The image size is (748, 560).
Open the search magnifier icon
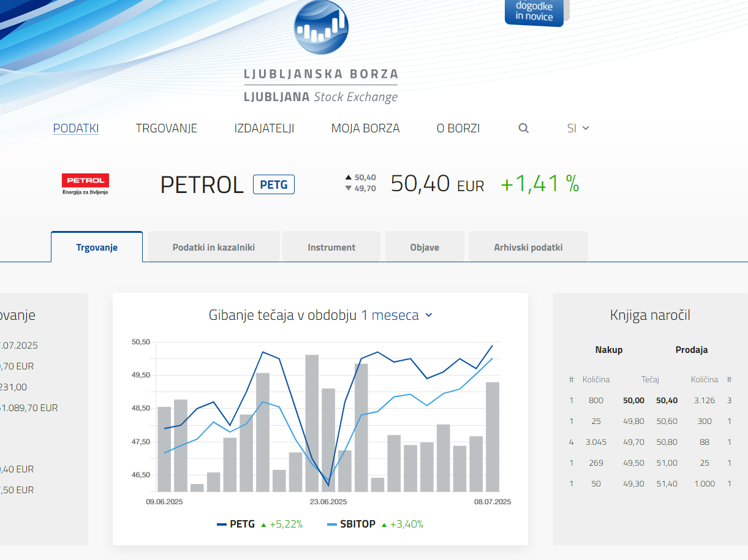click(x=523, y=128)
